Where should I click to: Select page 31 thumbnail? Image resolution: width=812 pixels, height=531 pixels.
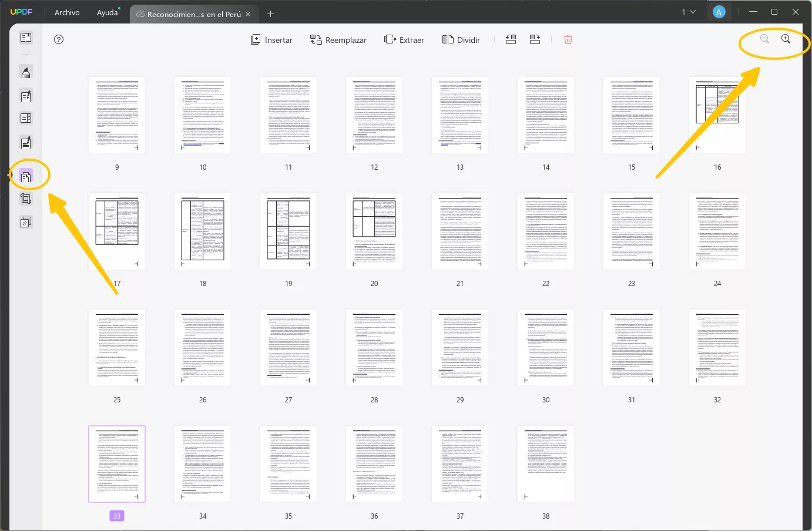[x=632, y=348]
